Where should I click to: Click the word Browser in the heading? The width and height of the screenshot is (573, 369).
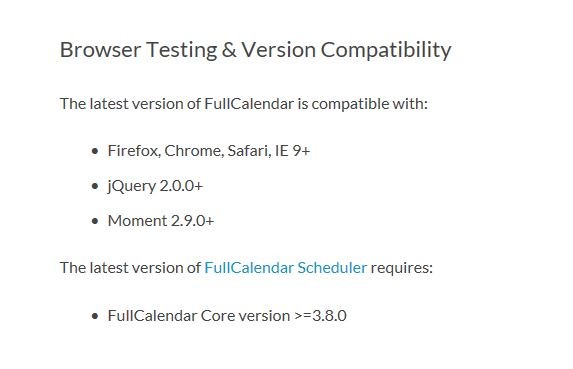point(100,50)
